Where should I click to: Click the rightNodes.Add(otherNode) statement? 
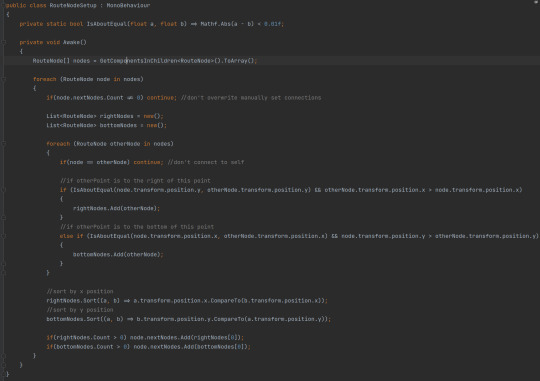point(116,208)
